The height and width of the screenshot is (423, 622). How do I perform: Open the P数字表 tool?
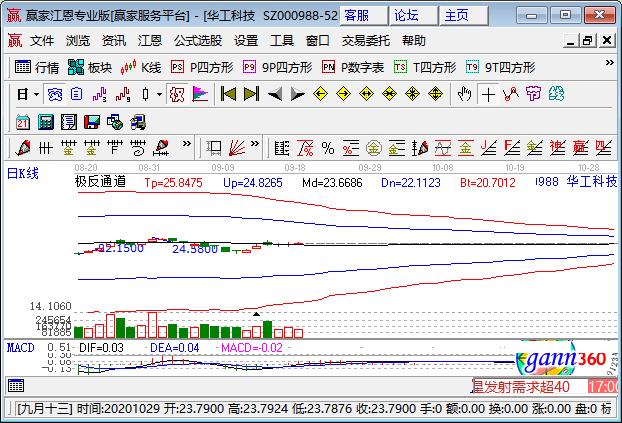point(353,67)
